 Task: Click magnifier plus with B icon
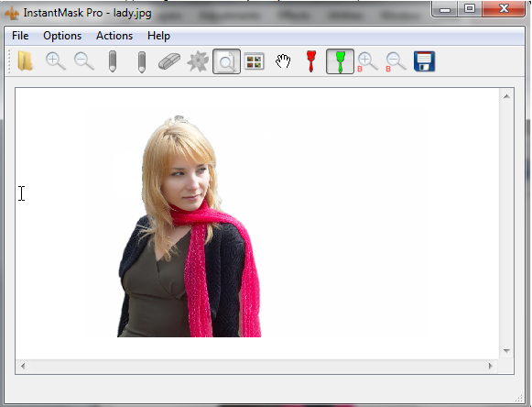click(x=367, y=62)
